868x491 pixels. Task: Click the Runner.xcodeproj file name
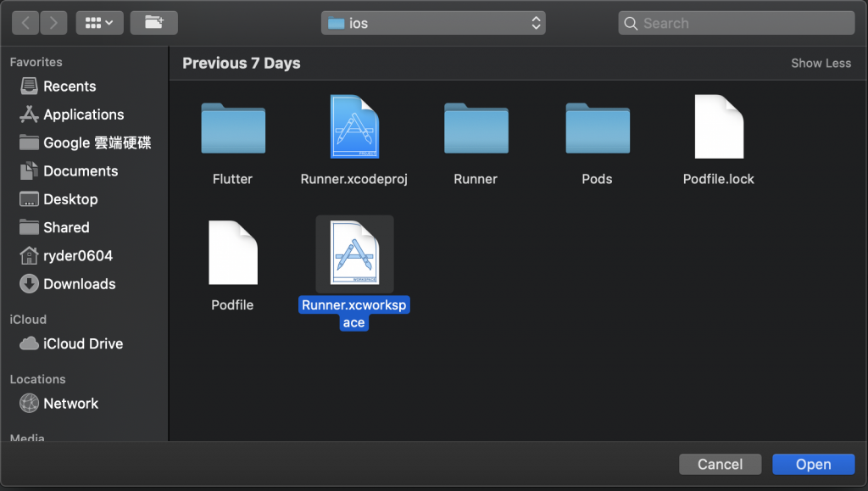[x=353, y=179]
